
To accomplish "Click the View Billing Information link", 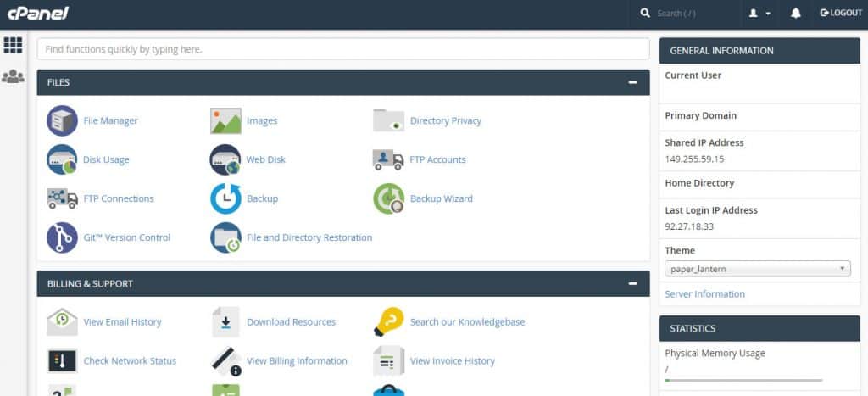I will [297, 361].
